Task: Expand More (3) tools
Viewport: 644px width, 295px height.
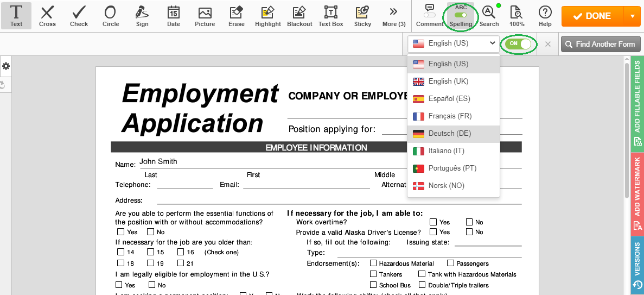Action: tap(394, 16)
